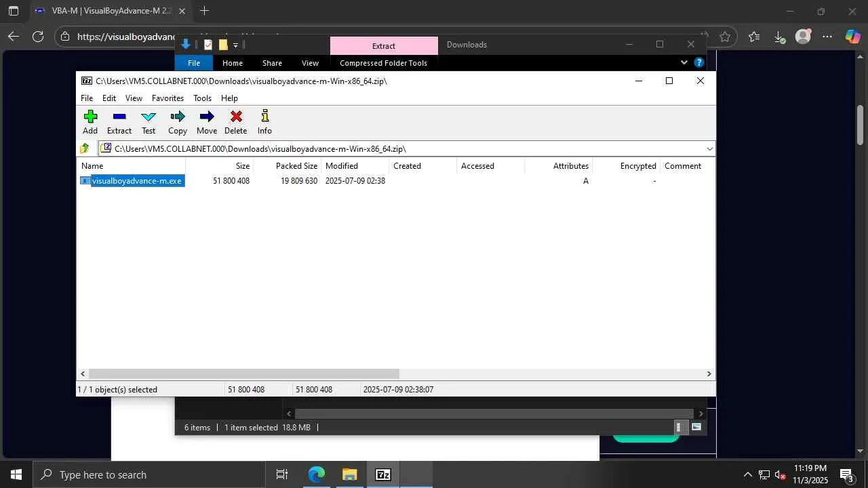Viewport: 868px width, 488px height.
Task: Click the Copy toolbar icon
Action: [178, 122]
